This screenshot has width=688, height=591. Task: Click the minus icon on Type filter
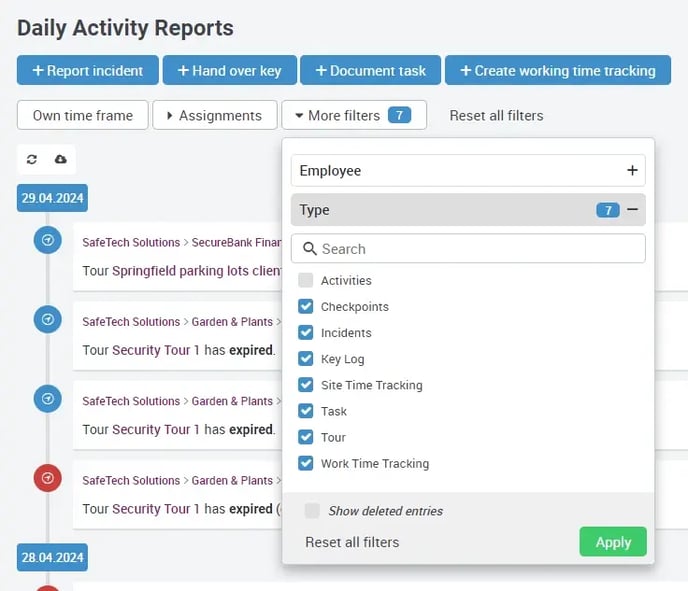click(x=632, y=210)
